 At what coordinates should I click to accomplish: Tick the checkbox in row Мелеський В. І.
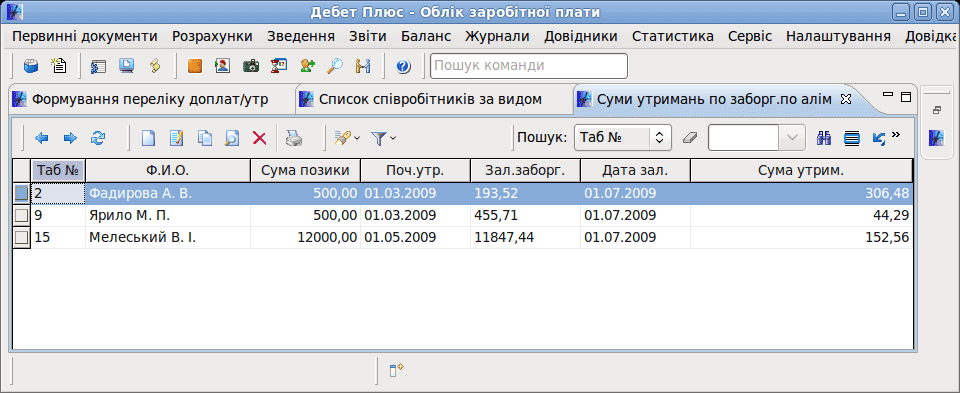(x=21, y=238)
